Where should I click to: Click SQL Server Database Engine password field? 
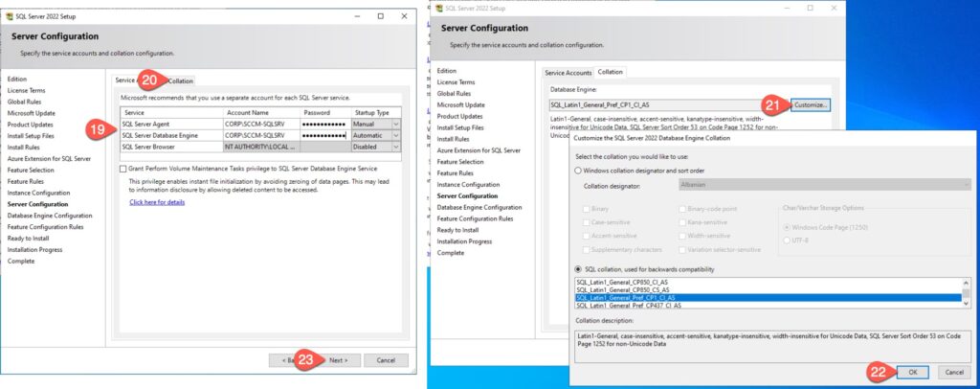coord(323,136)
